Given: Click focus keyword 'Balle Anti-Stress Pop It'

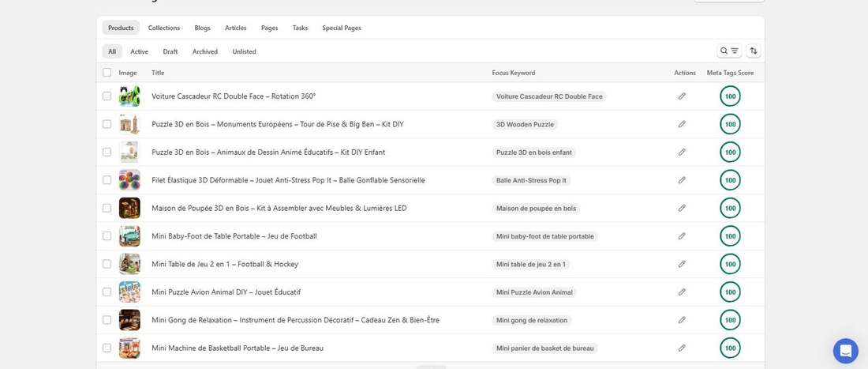Looking at the screenshot, I should point(531,181).
